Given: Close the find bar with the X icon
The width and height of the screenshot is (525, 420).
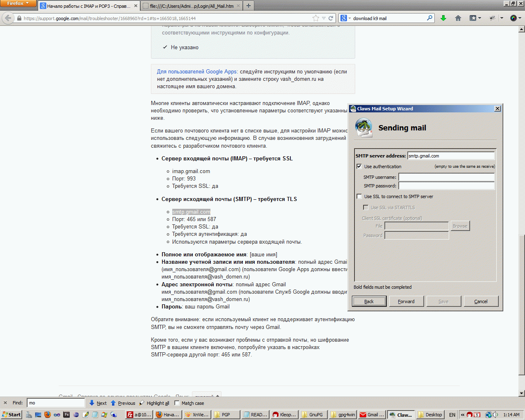Looking at the screenshot, I should tap(5, 403).
